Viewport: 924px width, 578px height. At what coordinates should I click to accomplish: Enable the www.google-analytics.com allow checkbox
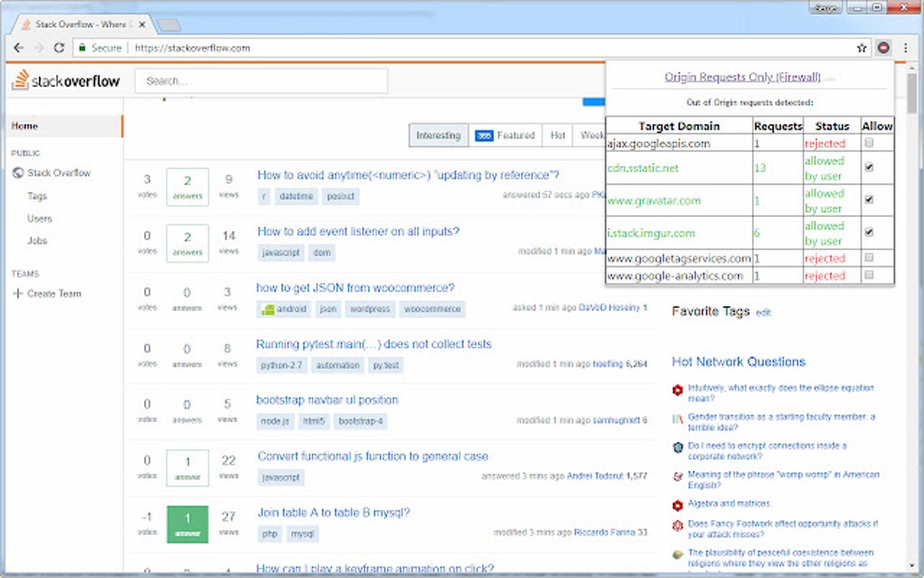coord(870,275)
